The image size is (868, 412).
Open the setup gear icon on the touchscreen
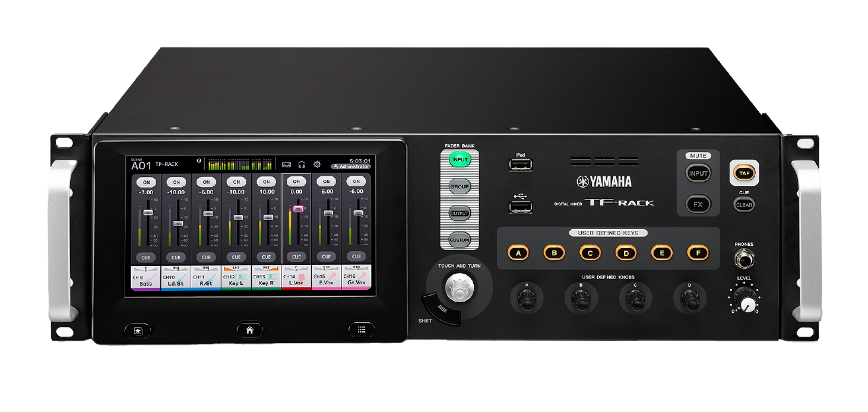(317, 164)
